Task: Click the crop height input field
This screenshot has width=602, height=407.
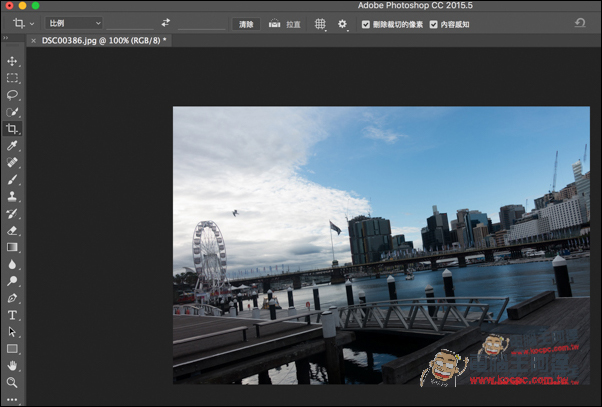Action: tap(202, 24)
